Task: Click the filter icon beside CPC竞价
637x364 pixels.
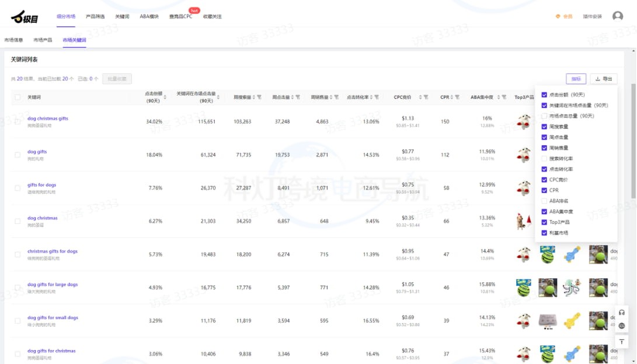Action: (x=426, y=97)
